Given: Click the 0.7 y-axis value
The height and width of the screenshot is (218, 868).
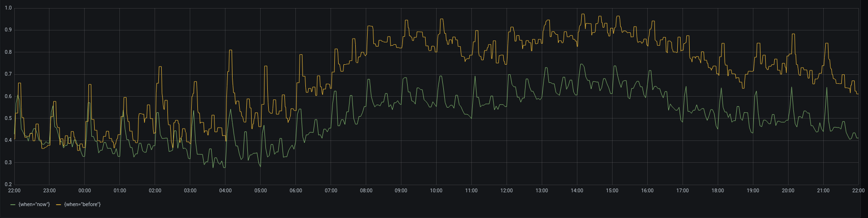Looking at the screenshot, I should (9, 74).
